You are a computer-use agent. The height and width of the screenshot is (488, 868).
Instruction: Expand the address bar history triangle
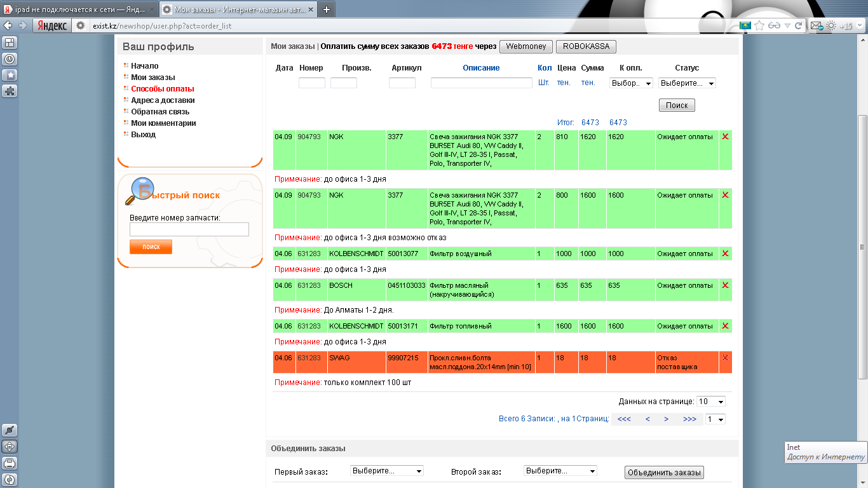(788, 25)
